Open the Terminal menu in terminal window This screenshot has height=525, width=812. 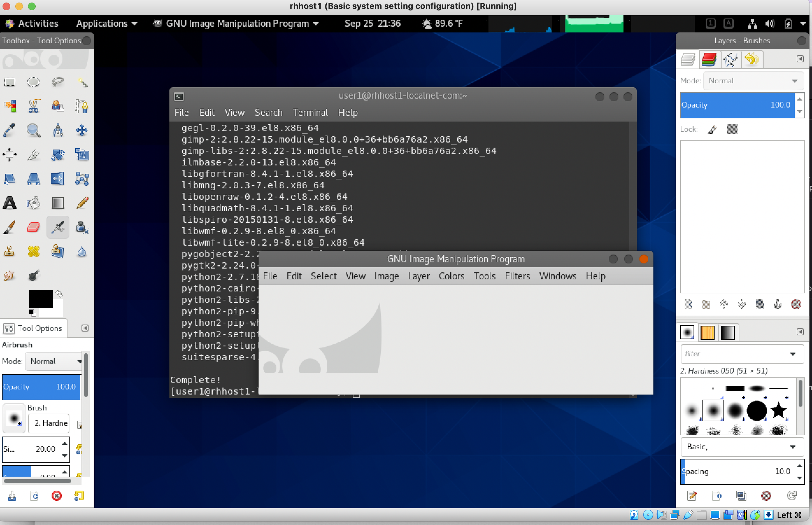(x=310, y=113)
